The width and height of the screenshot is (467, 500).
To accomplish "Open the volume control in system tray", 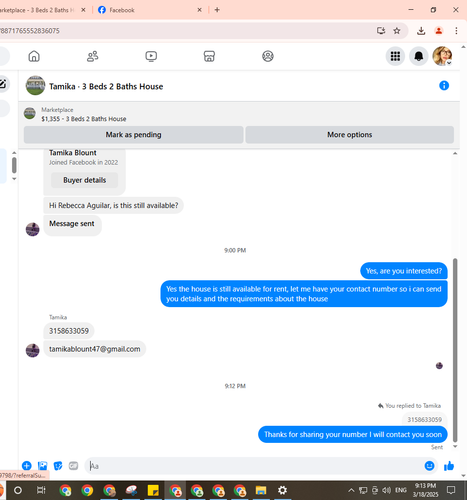I will [386, 490].
